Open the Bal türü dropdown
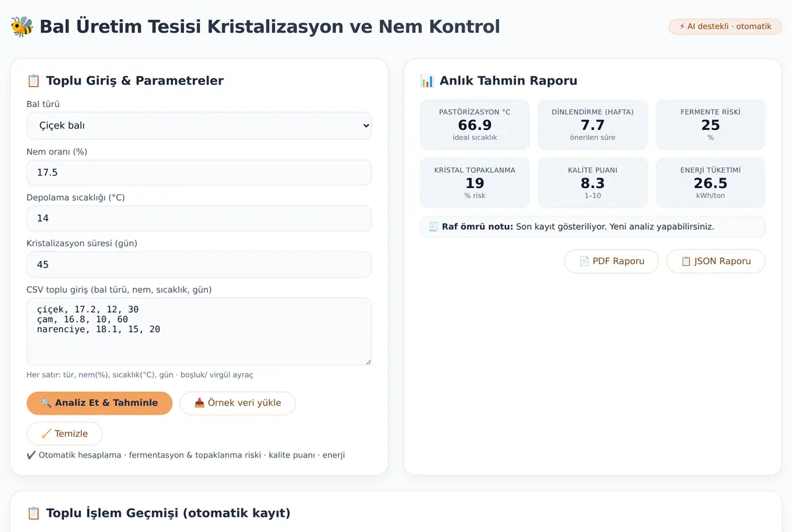 tap(199, 125)
